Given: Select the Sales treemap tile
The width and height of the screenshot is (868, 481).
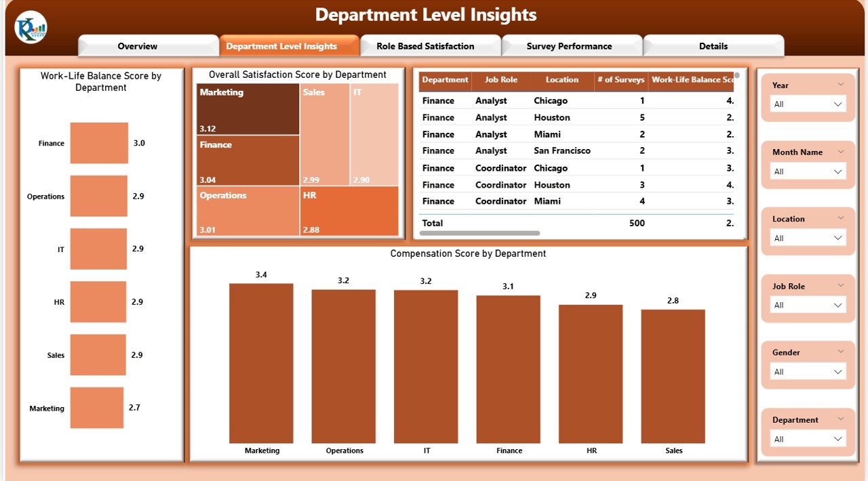Looking at the screenshot, I should 325,134.
